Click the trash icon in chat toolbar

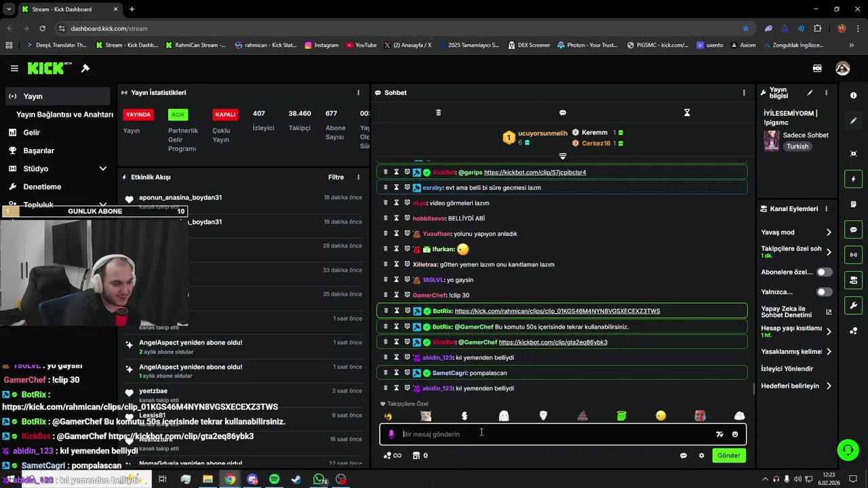[438, 113]
